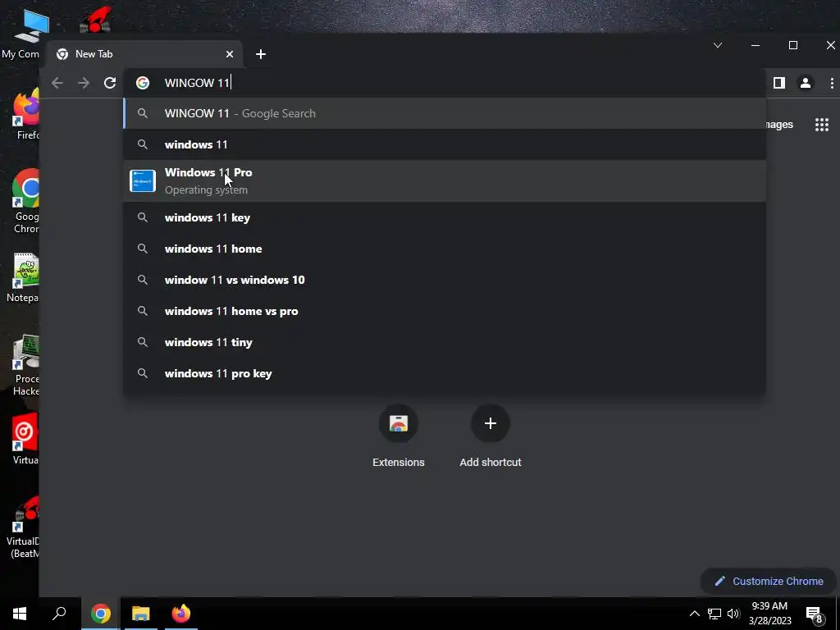This screenshot has width=840, height=630.
Task: Click the Customize Chrome button
Action: pos(769,582)
